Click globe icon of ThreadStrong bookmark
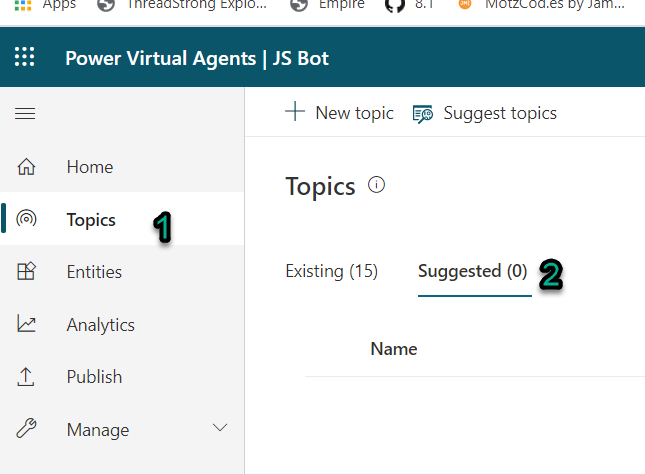 pos(106,5)
